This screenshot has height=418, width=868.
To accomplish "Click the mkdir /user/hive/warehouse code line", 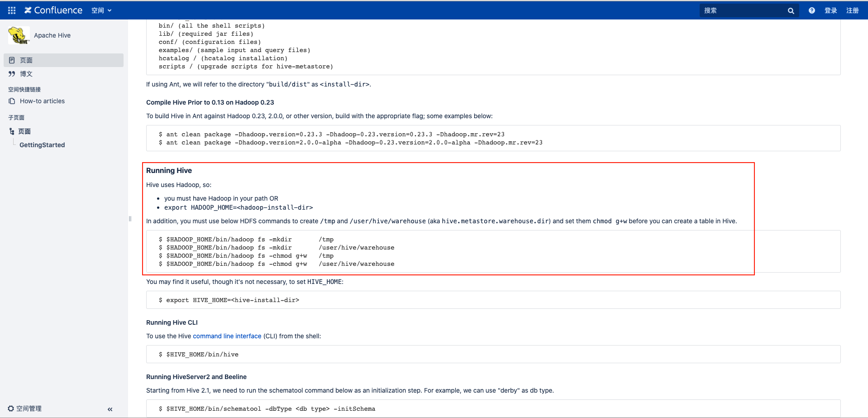I will 277,248.
